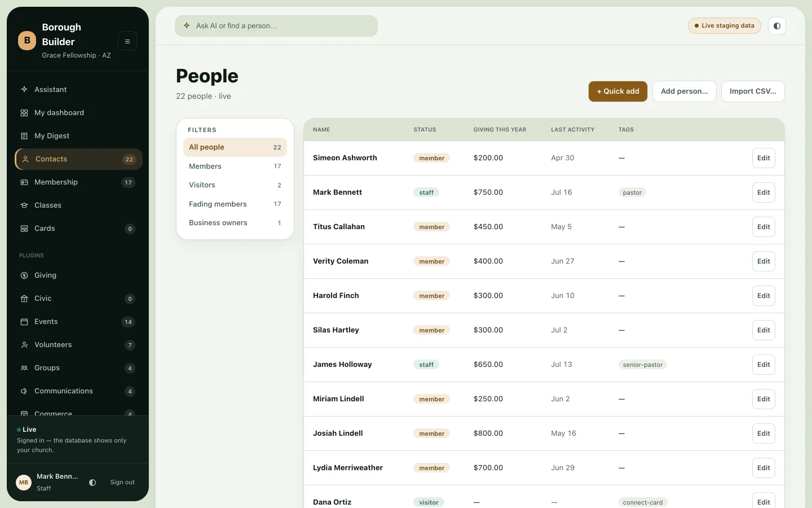Click the Events calendar icon

24,322
